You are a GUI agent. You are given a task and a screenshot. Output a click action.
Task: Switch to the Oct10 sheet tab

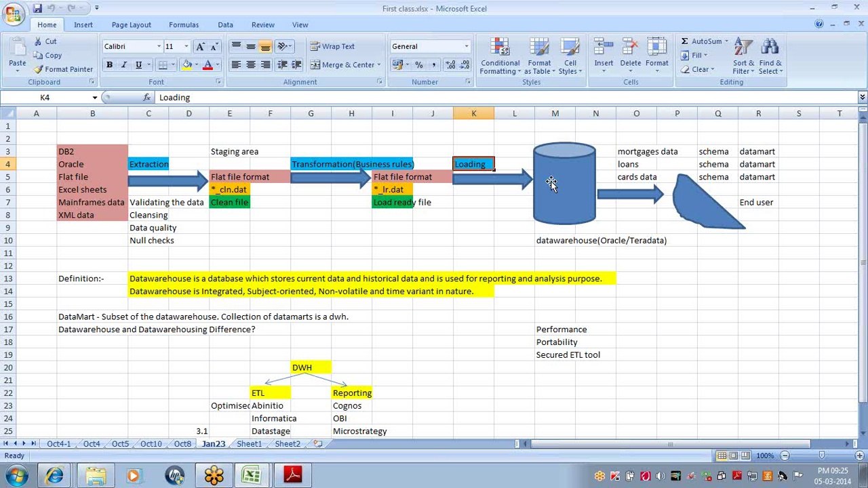151,444
